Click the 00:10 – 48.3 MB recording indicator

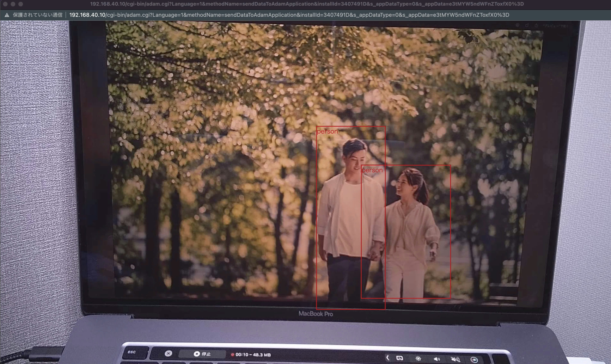(x=251, y=355)
